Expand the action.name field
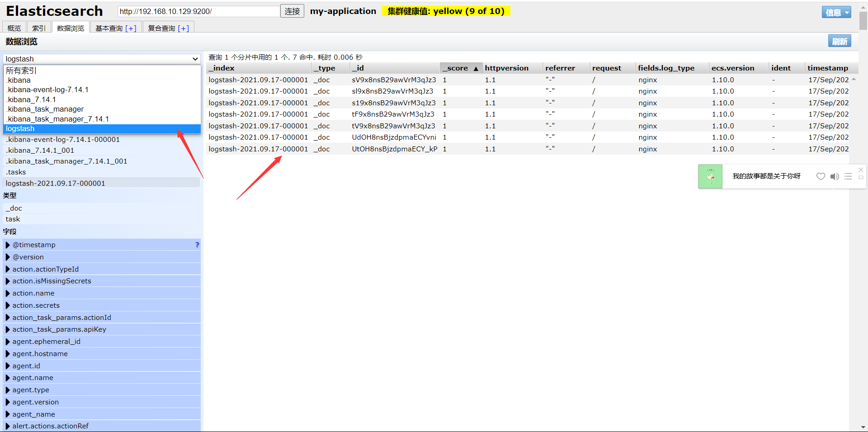This screenshot has height=432, width=868. point(8,293)
